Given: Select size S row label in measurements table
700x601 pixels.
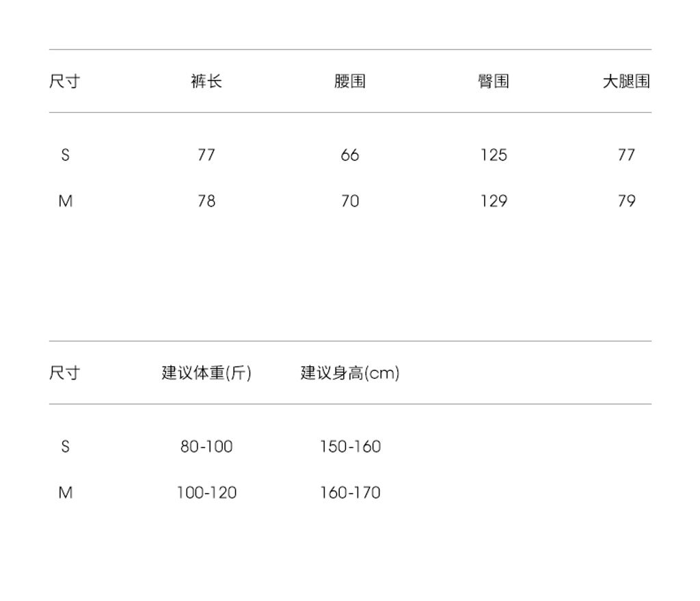Looking at the screenshot, I should click(65, 155).
